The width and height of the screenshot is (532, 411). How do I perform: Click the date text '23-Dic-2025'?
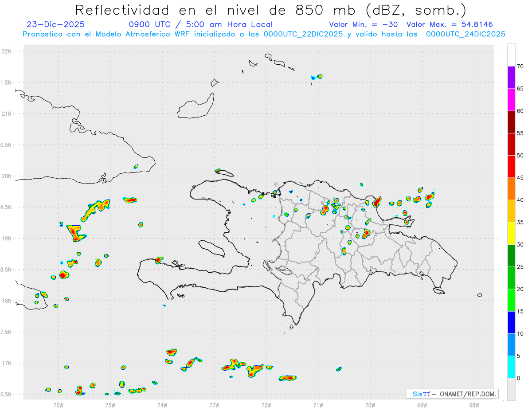tap(55, 24)
